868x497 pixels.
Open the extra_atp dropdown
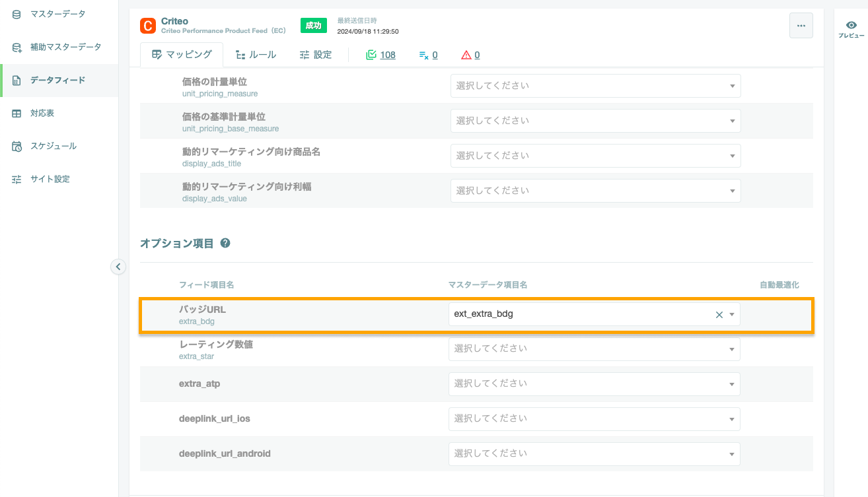coord(595,383)
